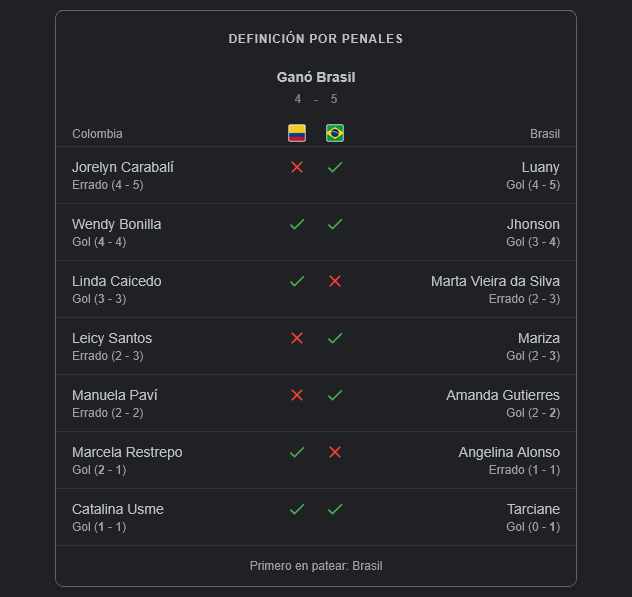Select player name Wendy Bonilla

click(x=116, y=224)
